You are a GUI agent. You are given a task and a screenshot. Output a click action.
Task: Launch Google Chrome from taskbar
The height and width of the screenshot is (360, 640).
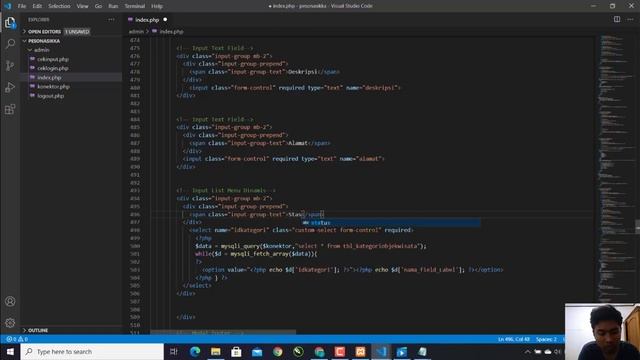278,351
